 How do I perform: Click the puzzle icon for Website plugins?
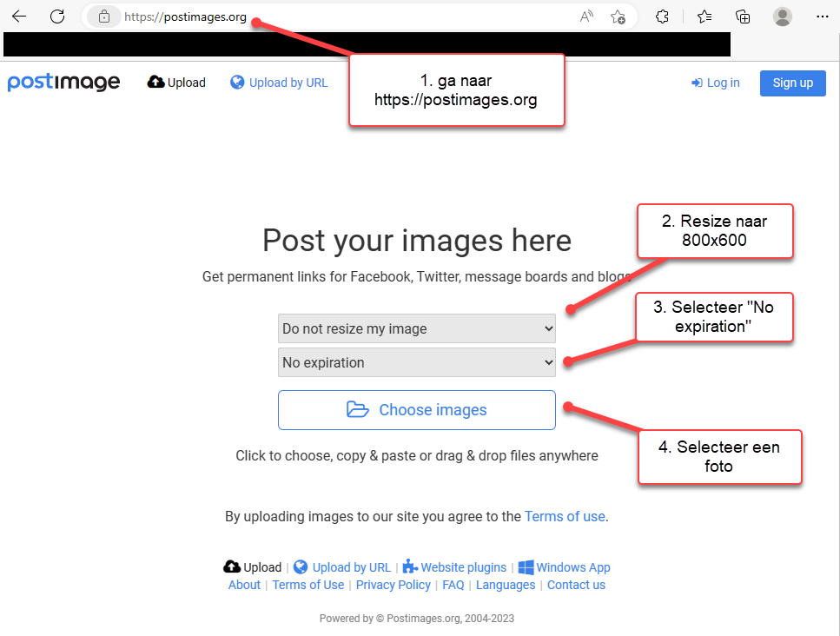[x=410, y=566]
